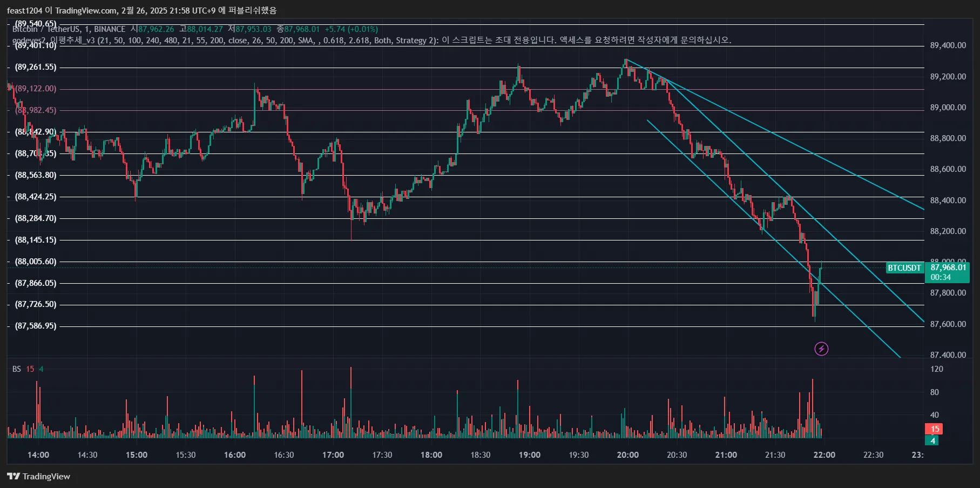Click the TradingView logo at bottom left

tap(39, 476)
